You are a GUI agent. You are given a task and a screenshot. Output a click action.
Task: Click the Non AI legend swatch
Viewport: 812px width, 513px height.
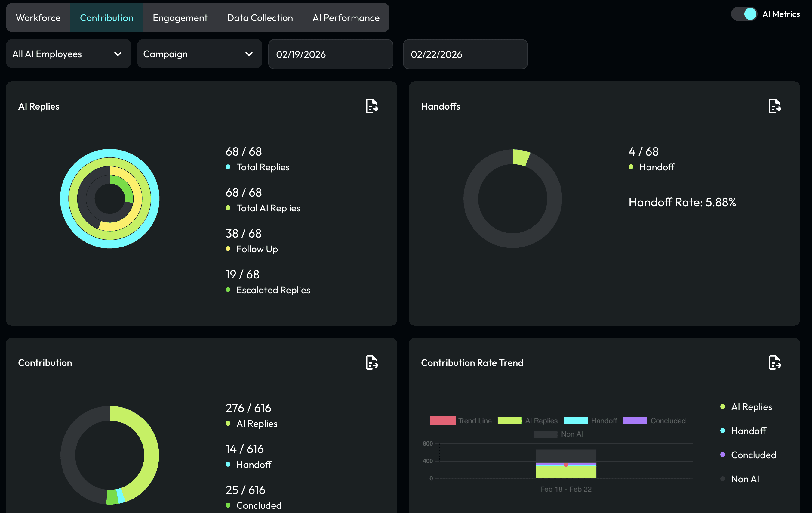pos(545,434)
